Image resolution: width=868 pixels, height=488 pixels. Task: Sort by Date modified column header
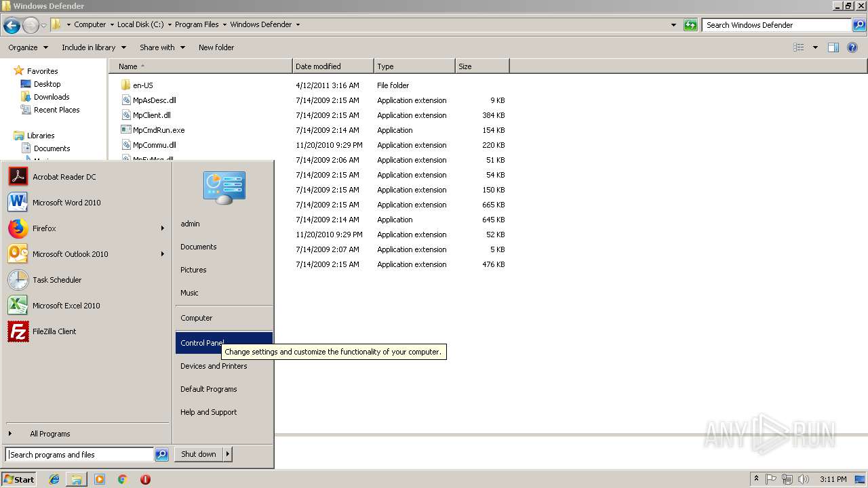tap(333, 66)
